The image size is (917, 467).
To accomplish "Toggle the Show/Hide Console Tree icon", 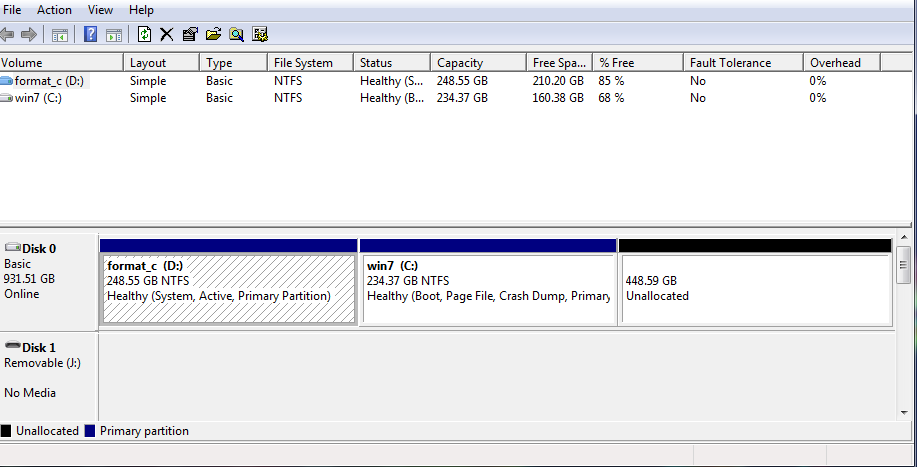I will click(60, 34).
